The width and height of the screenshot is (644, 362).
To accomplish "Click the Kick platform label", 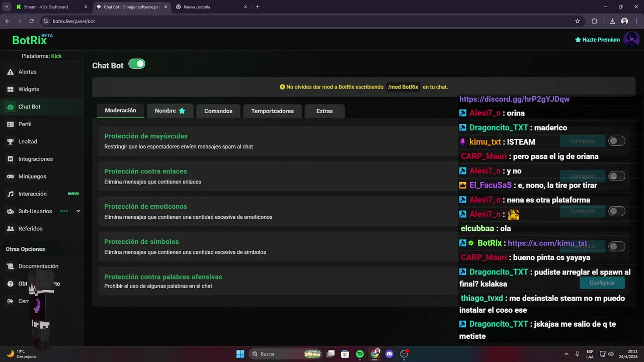I will (x=56, y=56).
